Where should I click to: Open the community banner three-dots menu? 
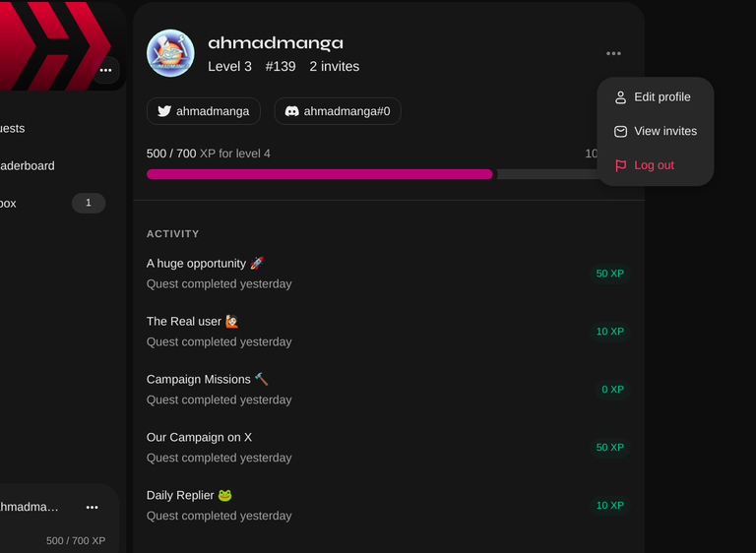pyautogui.click(x=105, y=70)
